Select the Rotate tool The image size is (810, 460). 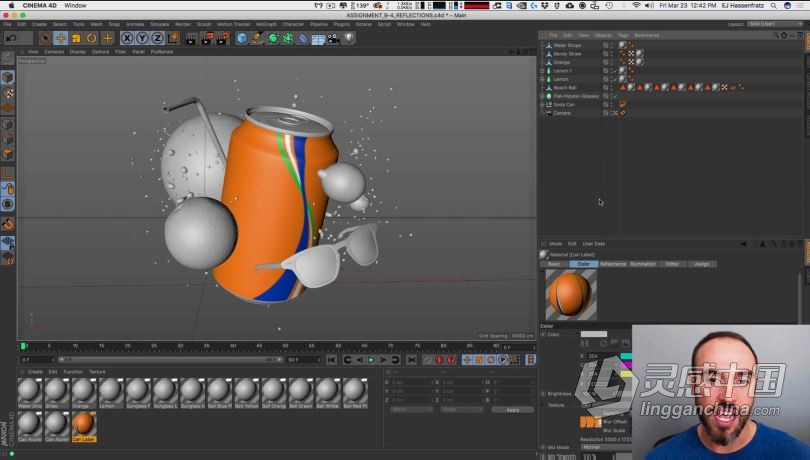click(x=92, y=38)
